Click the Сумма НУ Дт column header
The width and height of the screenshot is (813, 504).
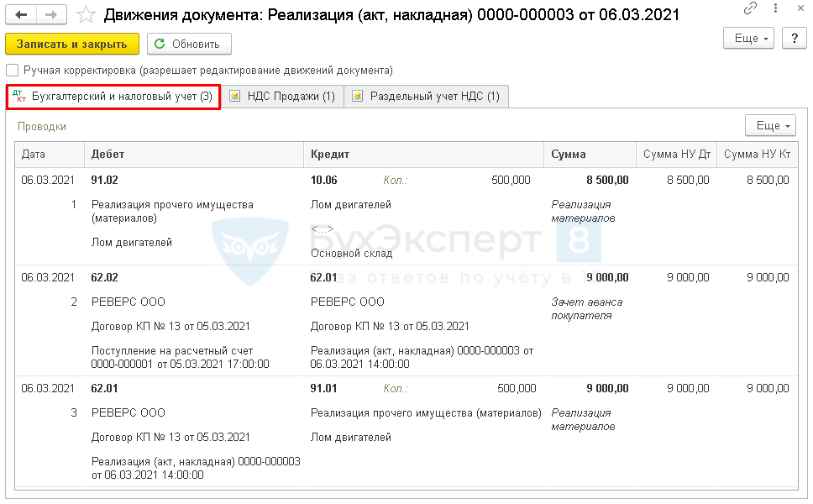(677, 154)
